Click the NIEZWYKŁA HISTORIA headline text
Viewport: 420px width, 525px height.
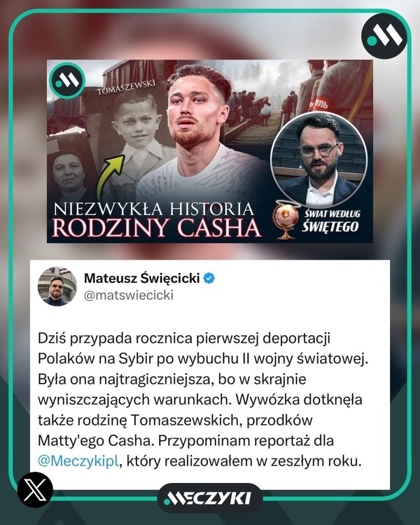(x=154, y=209)
